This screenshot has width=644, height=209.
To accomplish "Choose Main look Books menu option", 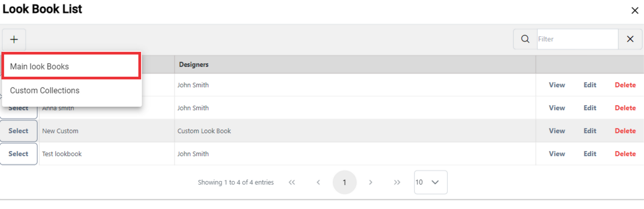I will click(x=71, y=66).
